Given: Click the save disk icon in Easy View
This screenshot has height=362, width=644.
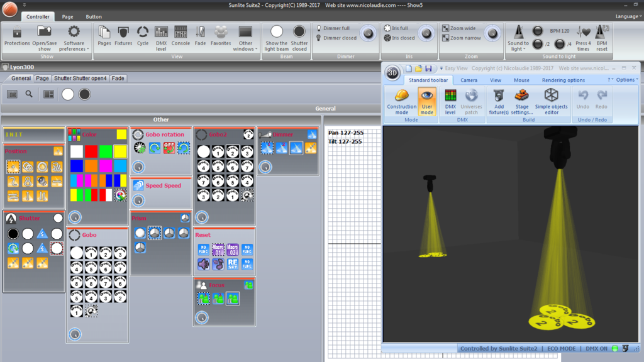Looking at the screenshot, I should click(x=428, y=68).
